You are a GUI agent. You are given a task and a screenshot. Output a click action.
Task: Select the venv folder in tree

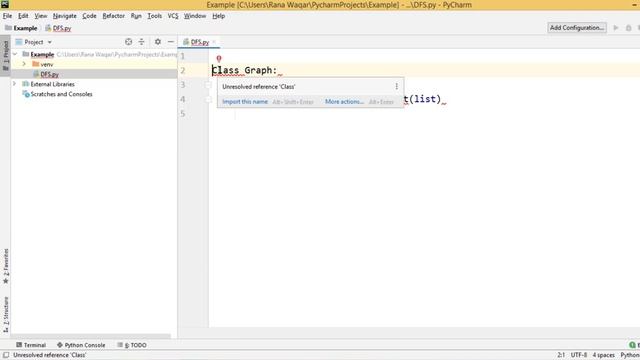coord(42,64)
